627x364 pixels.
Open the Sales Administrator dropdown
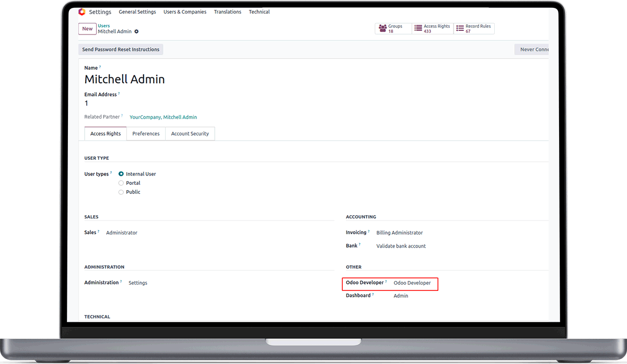coord(122,233)
